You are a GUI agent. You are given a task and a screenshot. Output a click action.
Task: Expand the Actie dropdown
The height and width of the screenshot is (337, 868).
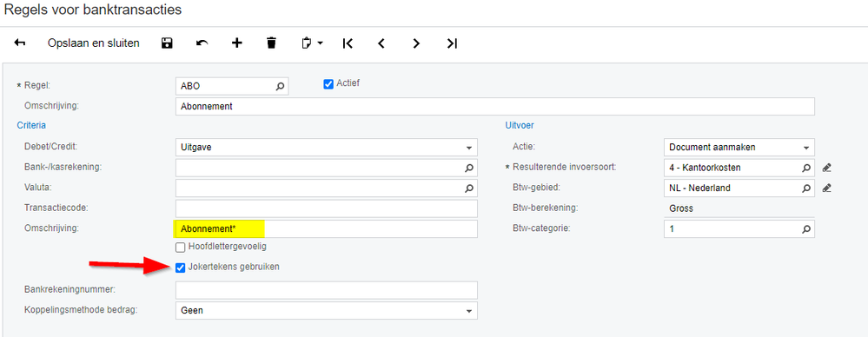click(739, 148)
